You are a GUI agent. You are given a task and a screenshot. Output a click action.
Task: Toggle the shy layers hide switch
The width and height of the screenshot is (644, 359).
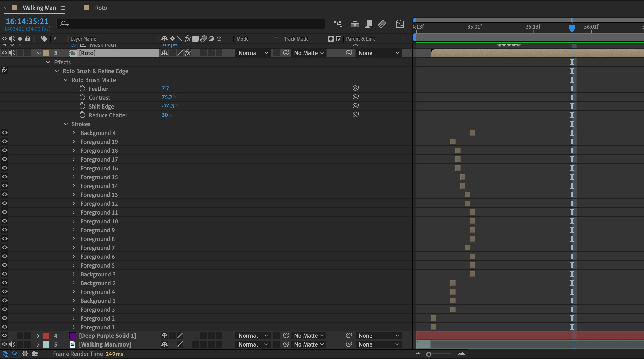(x=355, y=24)
